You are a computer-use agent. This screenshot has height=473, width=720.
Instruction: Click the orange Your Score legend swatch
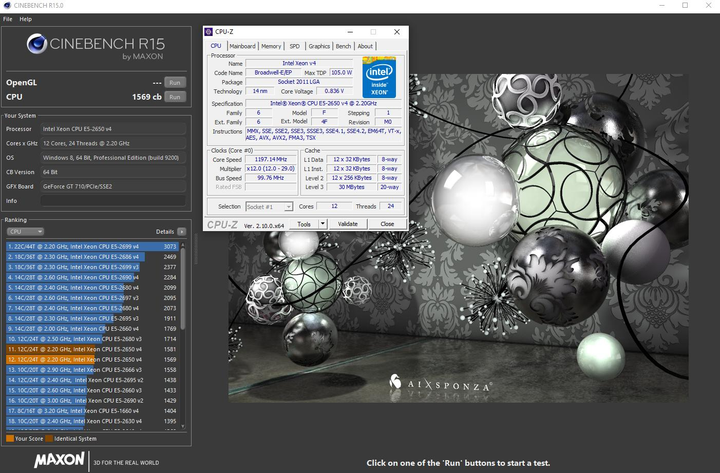[x=10, y=439]
